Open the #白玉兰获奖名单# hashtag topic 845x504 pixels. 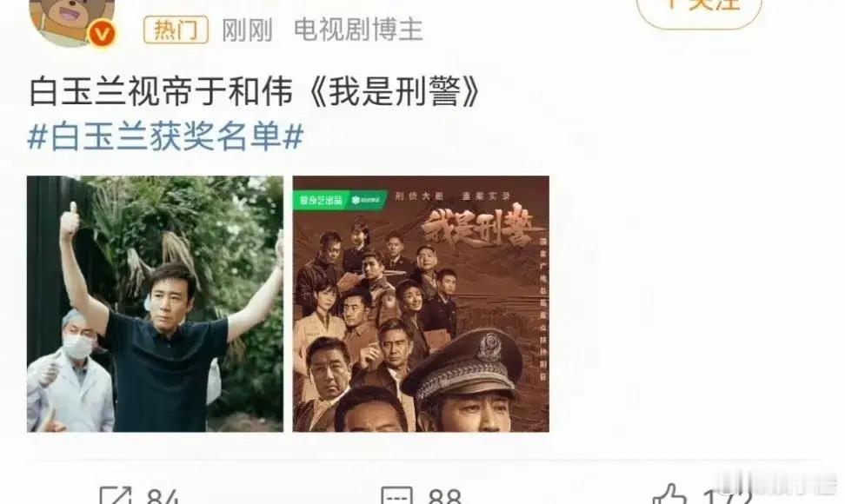[x=165, y=136]
